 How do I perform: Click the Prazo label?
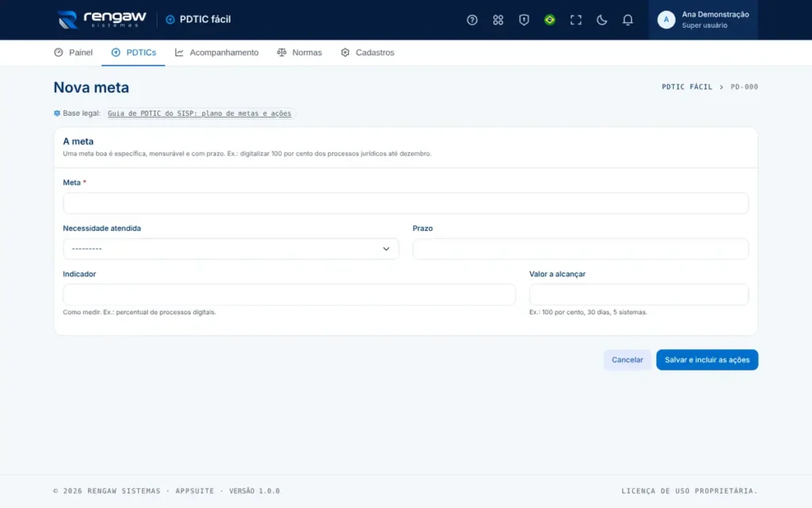pos(423,228)
